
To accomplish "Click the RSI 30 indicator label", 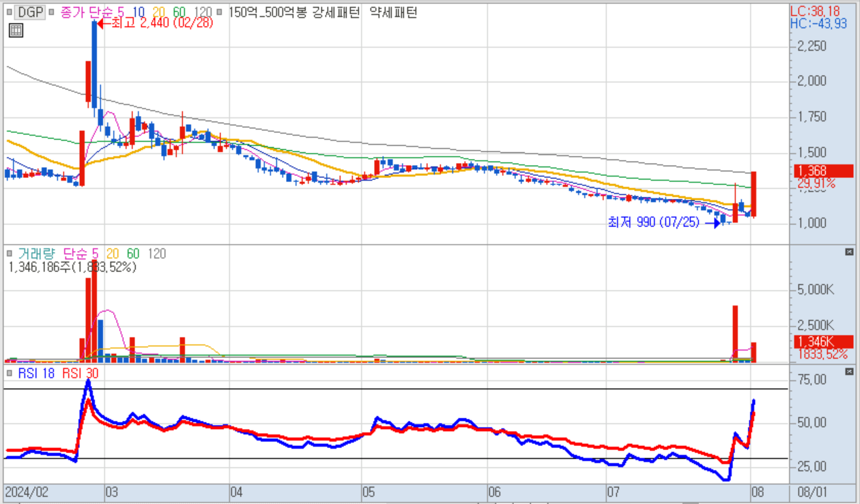I will pos(81,373).
